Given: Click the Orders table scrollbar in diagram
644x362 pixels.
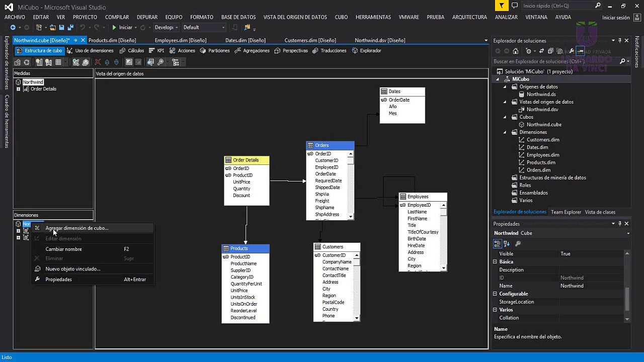Looking at the screenshot, I should coord(351,185).
